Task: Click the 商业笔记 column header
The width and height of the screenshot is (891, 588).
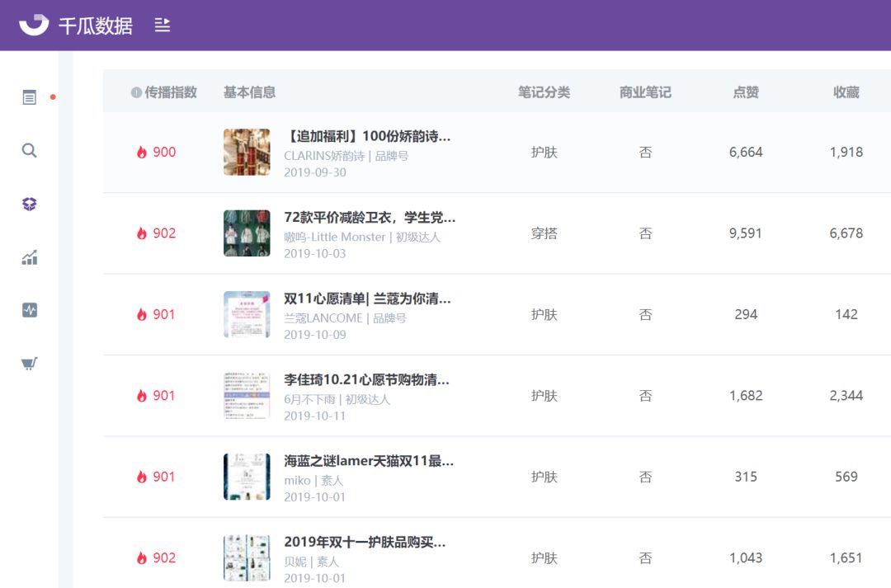Action: pyautogui.click(x=645, y=92)
